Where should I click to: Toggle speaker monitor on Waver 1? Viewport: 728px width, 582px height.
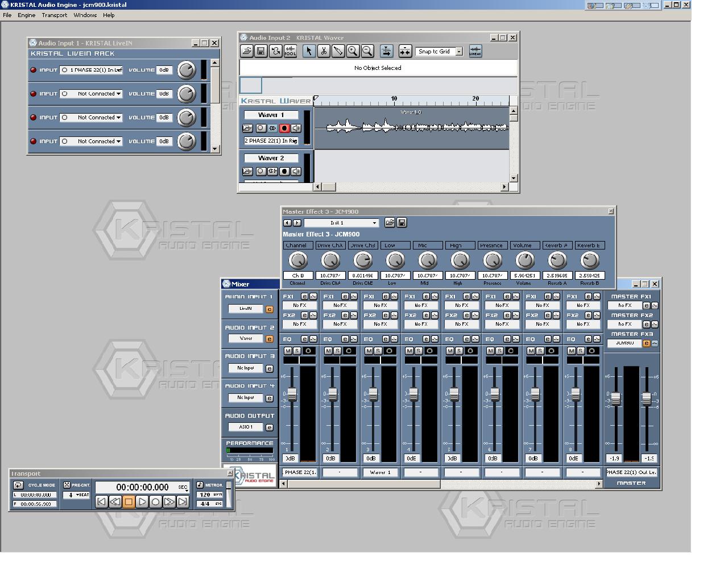(296, 128)
